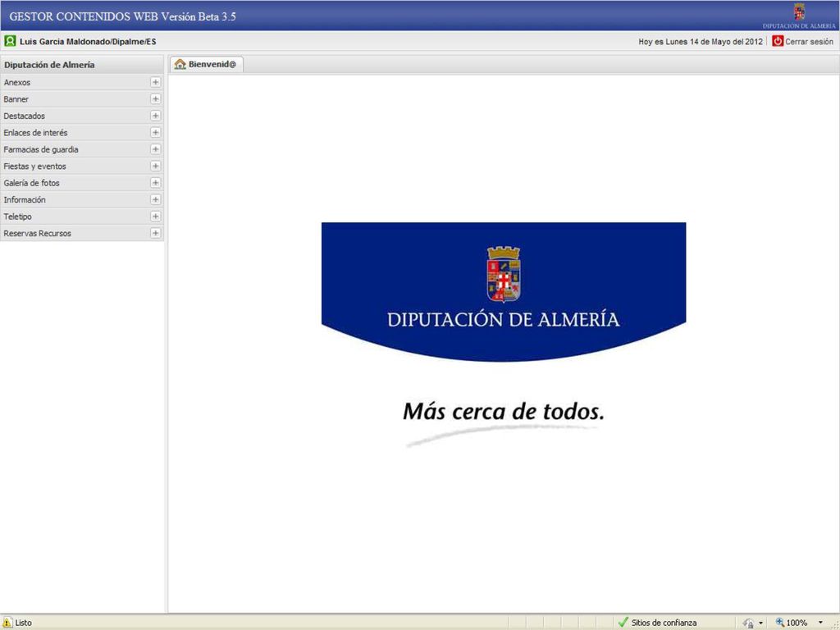The image size is (840, 630).
Task: Expand the Información section plus button
Action: [x=155, y=199]
